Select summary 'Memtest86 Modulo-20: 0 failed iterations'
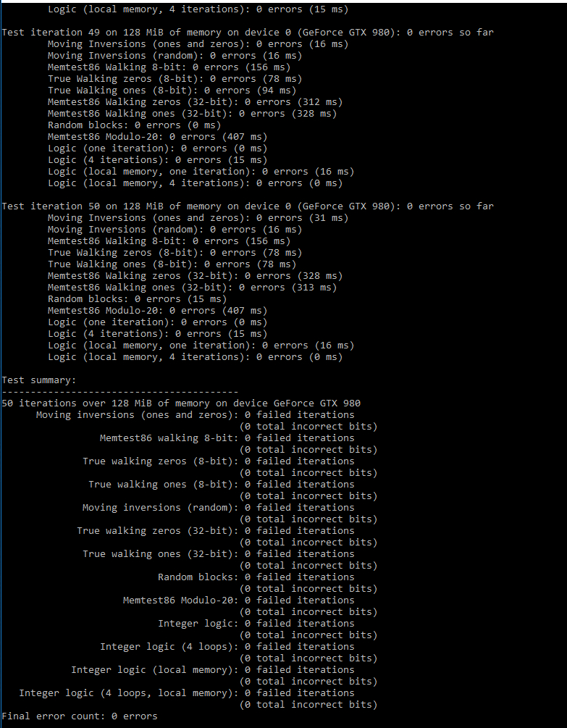 (239, 601)
